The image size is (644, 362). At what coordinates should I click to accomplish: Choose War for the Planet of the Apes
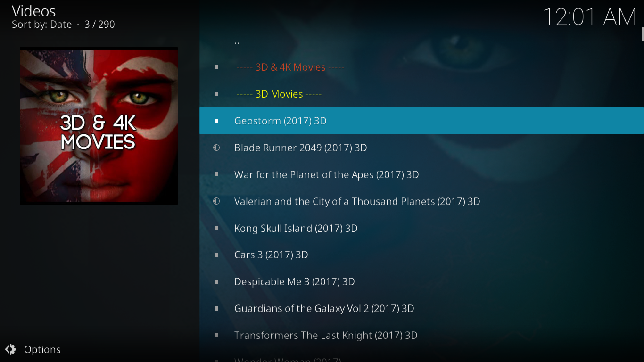pos(421,174)
